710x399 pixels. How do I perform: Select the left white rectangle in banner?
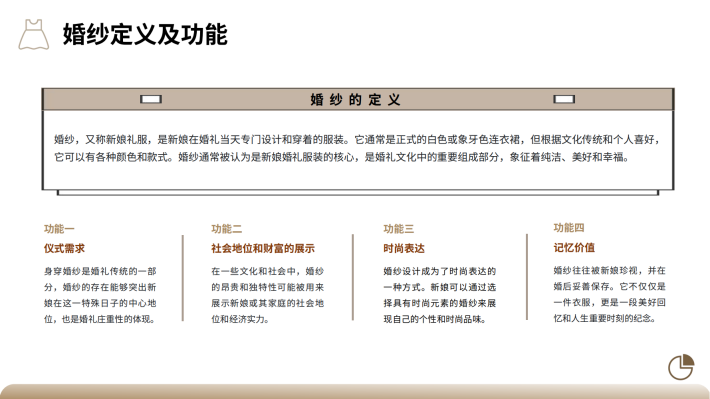[x=151, y=99]
